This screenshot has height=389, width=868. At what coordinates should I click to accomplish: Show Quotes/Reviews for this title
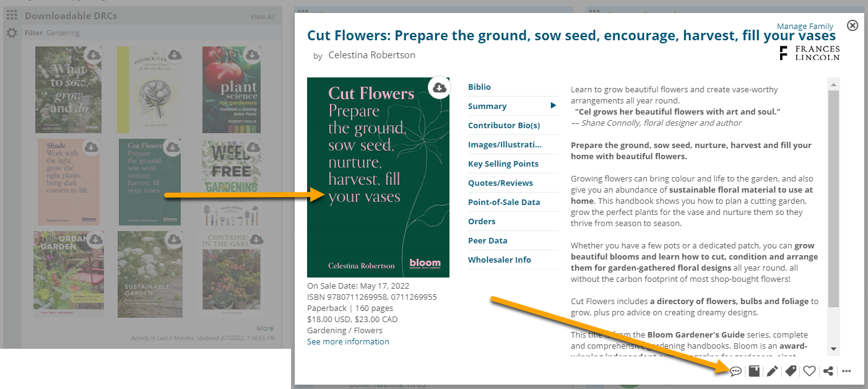(500, 183)
